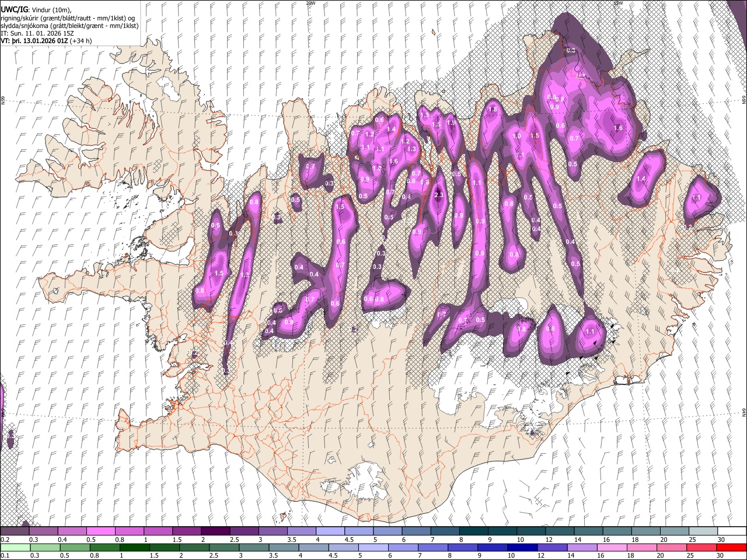Viewport: 747px width, 560px height.
Task: Click the 'rigning/skúrir' legend description line
Action: (x=68, y=17)
